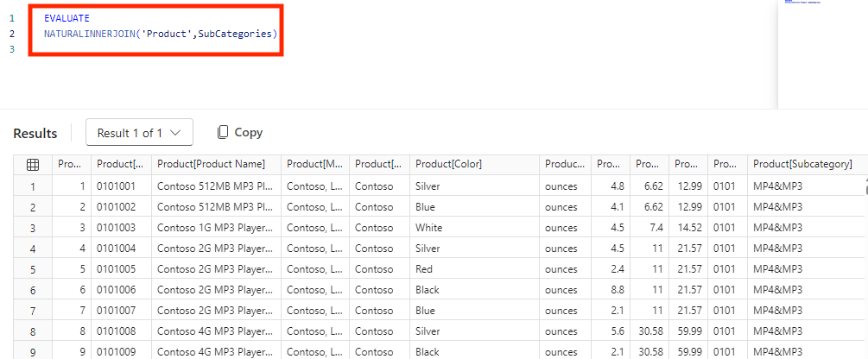Click the 59.99 price cell in row 8
The height and width of the screenshot is (359, 868).
coord(688,331)
